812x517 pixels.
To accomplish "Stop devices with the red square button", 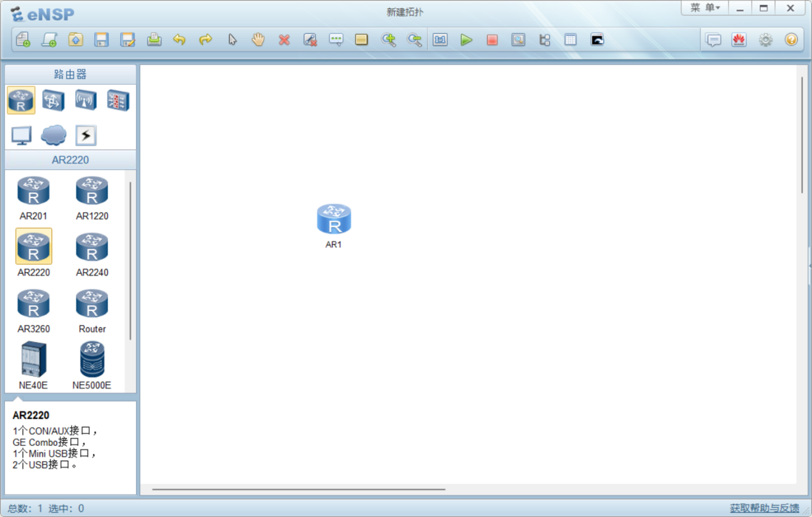I will tap(492, 40).
